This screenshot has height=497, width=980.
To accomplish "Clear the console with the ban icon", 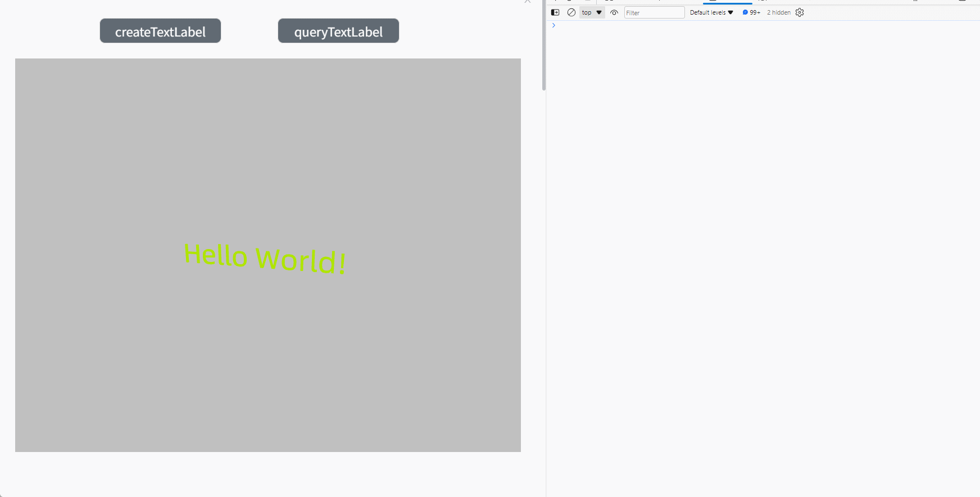I will (x=571, y=12).
